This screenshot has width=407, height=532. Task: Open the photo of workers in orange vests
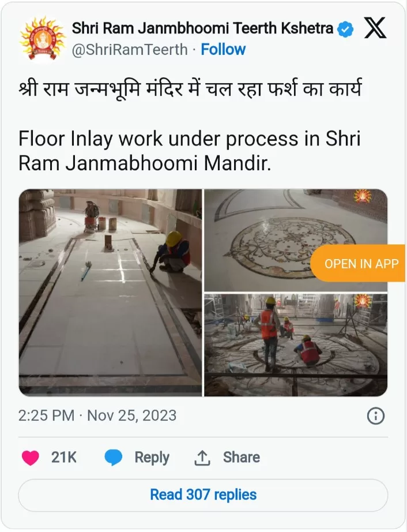(296, 345)
